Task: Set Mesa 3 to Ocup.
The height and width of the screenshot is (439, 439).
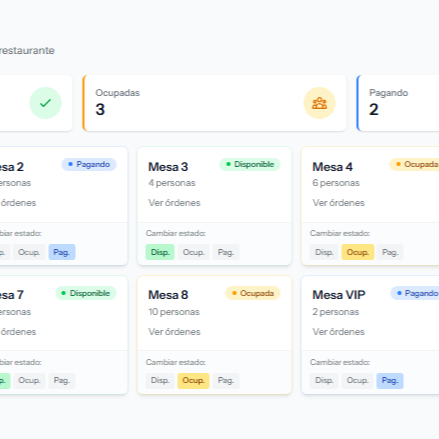Action: [x=193, y=252]
